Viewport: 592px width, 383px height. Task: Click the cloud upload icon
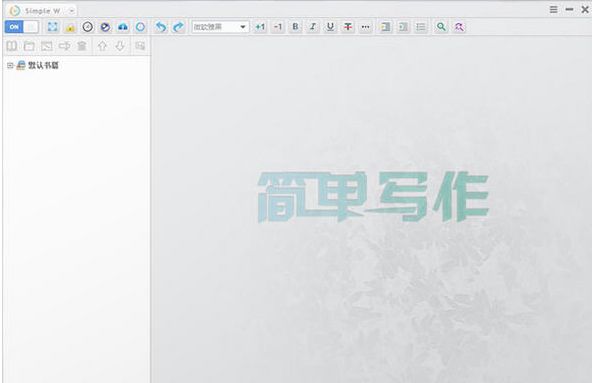pos(123,27)
